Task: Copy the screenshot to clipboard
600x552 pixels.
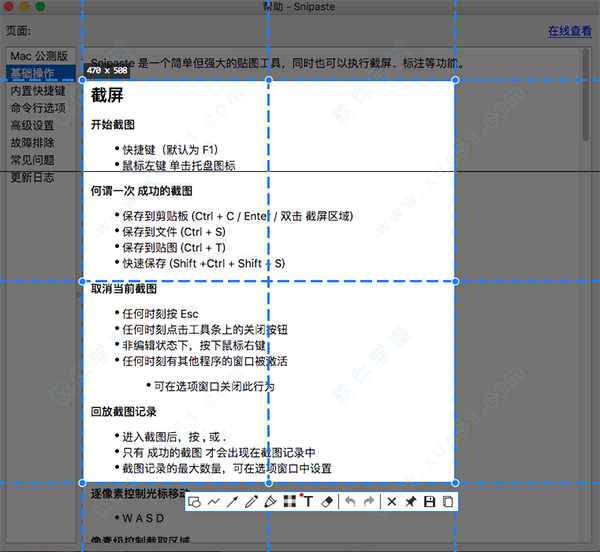Action: click(448, 501)
